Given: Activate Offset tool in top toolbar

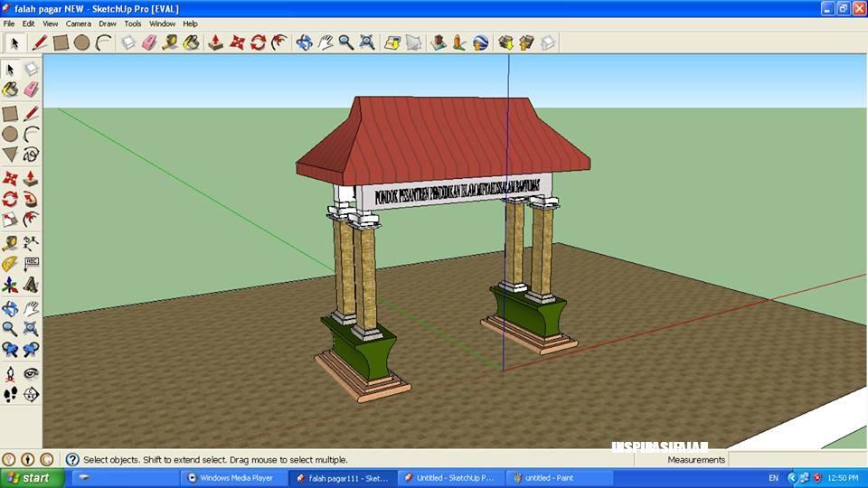Looking at the screenshot, I should (x=279, y=42).
